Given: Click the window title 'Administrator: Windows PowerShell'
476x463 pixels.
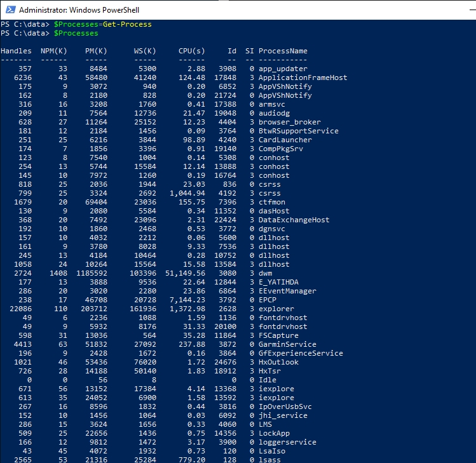Looking at the screenshot, I should [79, 10].
